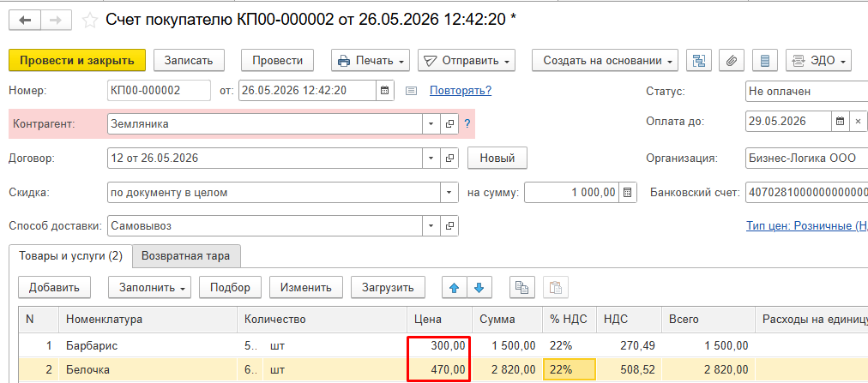Viewport: 868px width, 383px height.
Task: Click Загрузить button
Action: pos(388,287)
